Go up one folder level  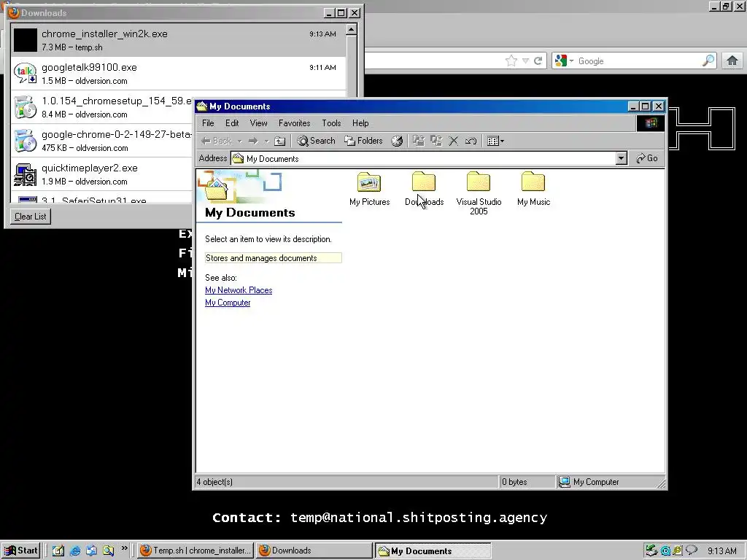(x=280, y=141)
